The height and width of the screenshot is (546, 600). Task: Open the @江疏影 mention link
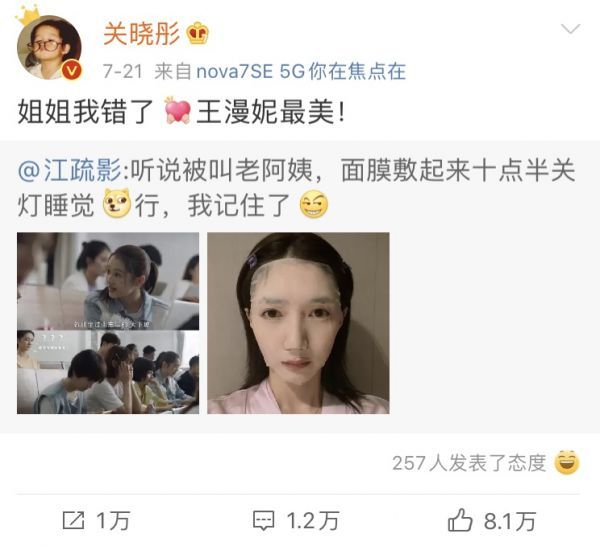click(x=69, y=170)
